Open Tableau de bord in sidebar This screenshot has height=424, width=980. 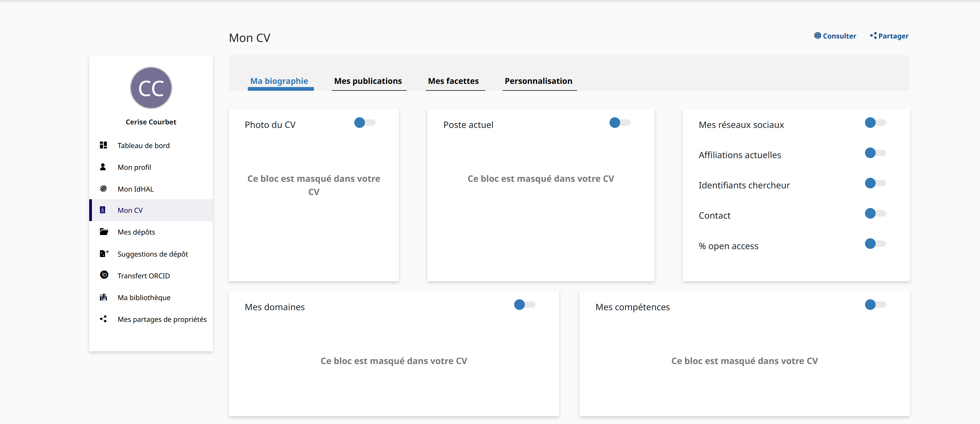[151, 145]
